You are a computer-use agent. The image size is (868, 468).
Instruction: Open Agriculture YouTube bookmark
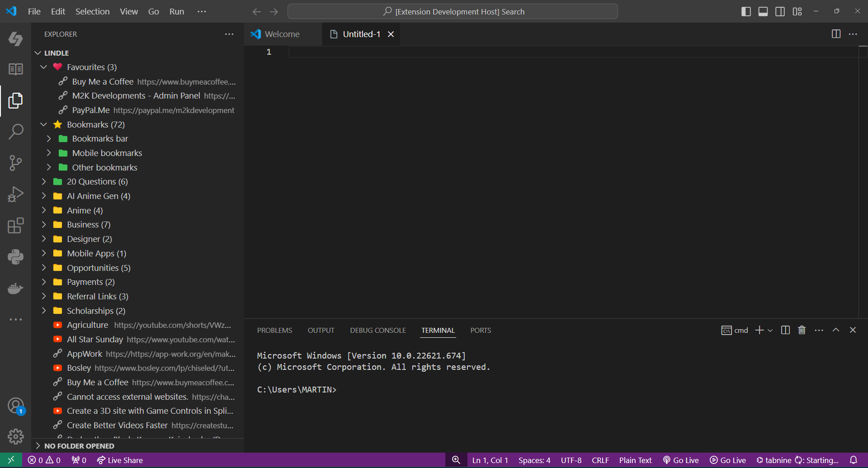point(137,325)
